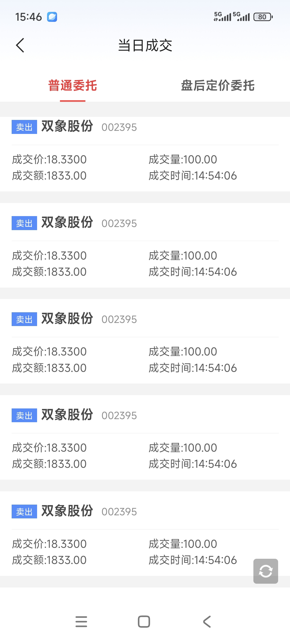Viewport: 290px width, 644px height.
Task: Tap the battery indicator showing 80
Action: pyautogui.click(x=263, y=17)
